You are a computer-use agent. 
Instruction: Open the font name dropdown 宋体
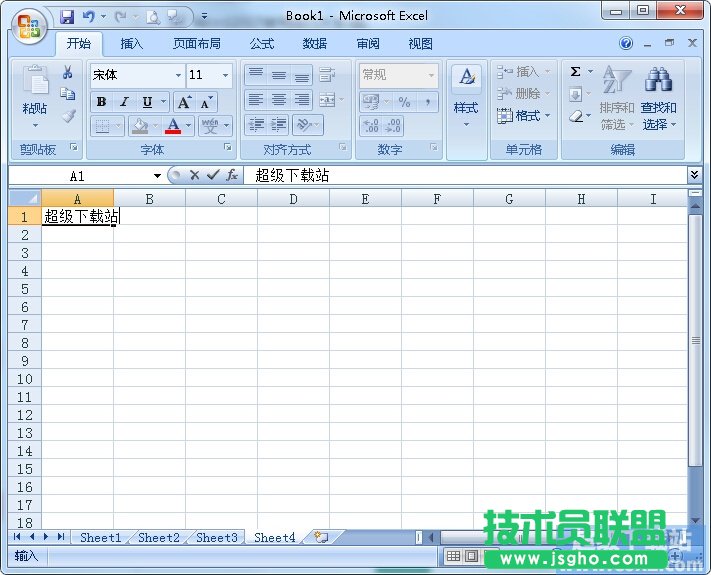click(178, 75)
